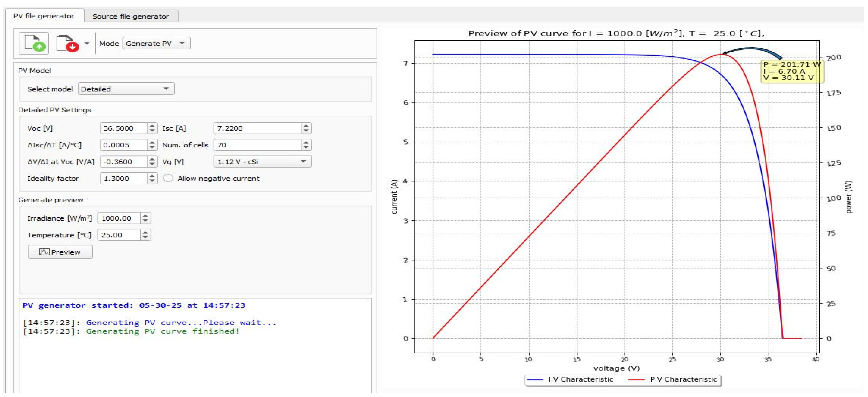Open the Mode dropdown set to Generate PV
Image resolution: width=868 pixels, height=397 pixels.
point(156,43)
